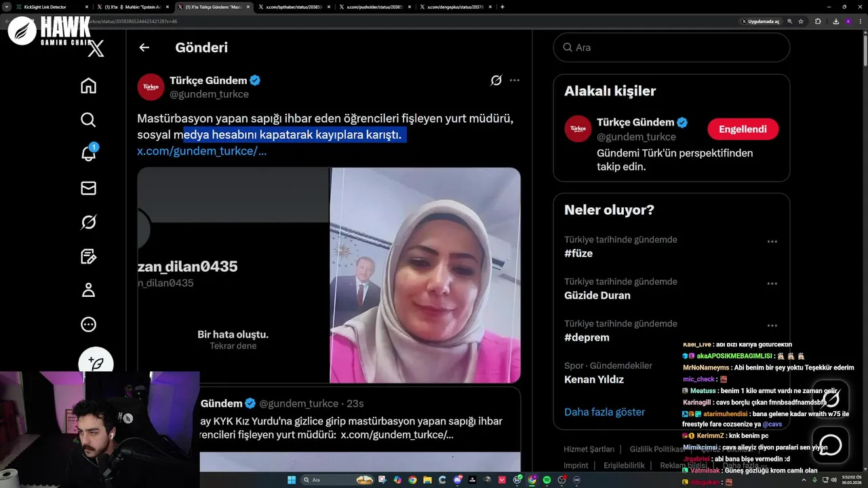The width and height of the screenshot is (868, 488).
Task: Open Reklam bilgisi footer link
Action: pyautogui.click(x=684, y=466)
